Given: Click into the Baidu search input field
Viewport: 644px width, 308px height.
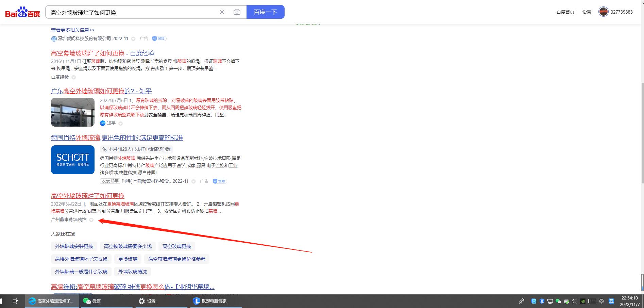Looking at the screenshot, I should (x=133, y=12).
